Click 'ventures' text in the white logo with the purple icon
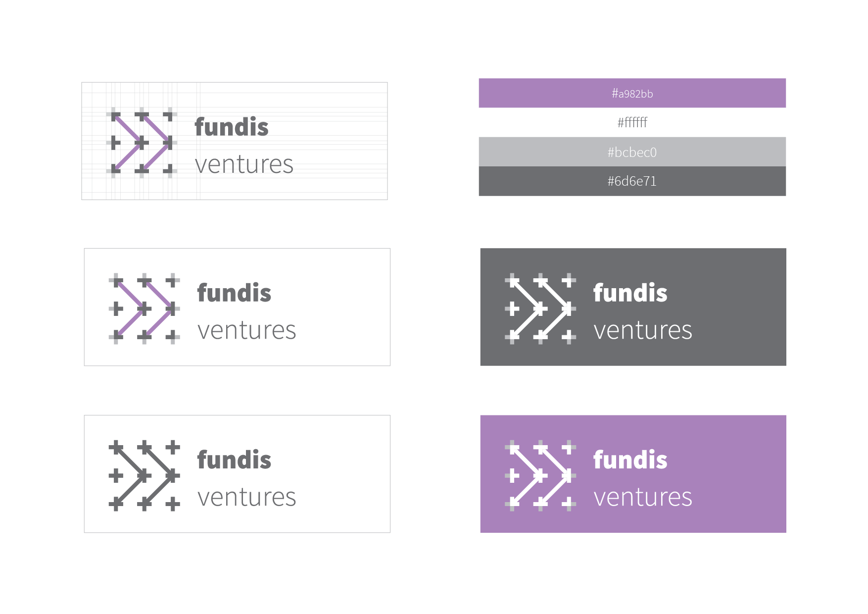 (x=246, y=331)
